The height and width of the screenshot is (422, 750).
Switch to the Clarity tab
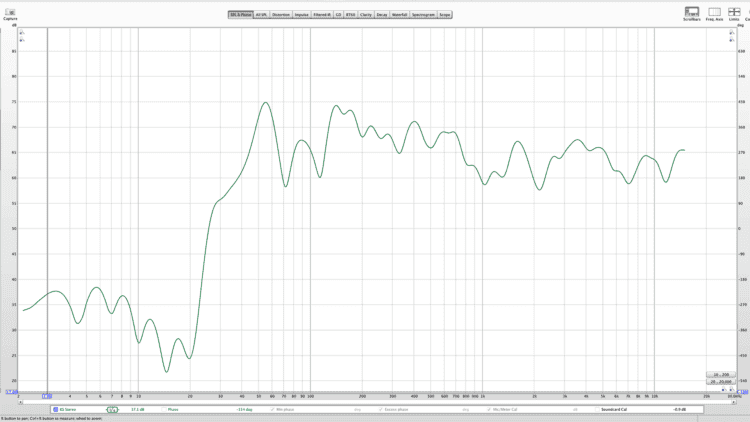pyautogui.click(x=366, y=15)
